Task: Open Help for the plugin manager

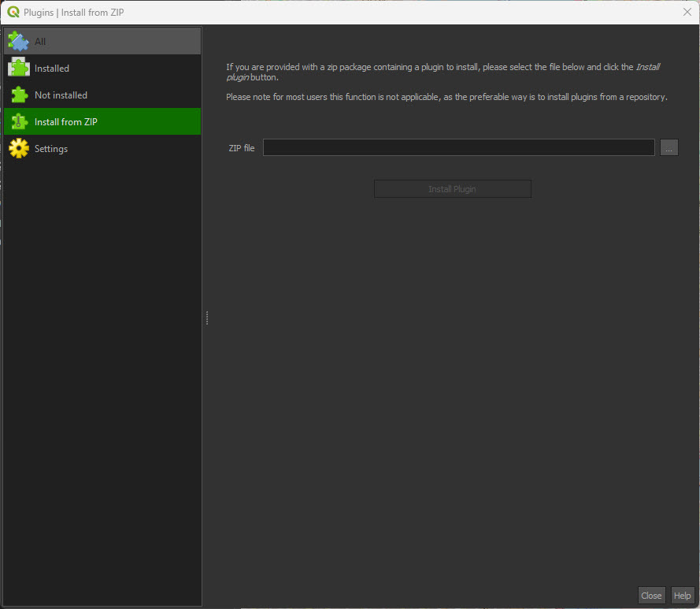Action: (683, 596)
